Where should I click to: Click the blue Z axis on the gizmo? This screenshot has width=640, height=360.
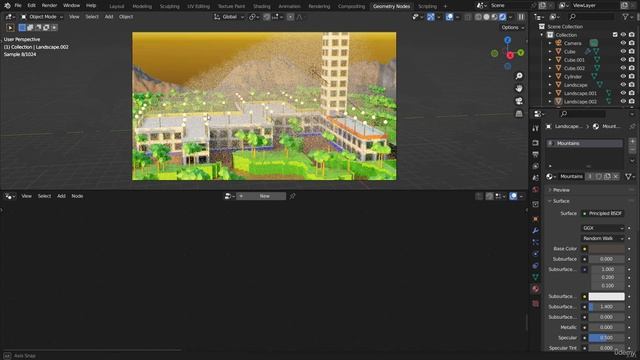click(507, 40)
